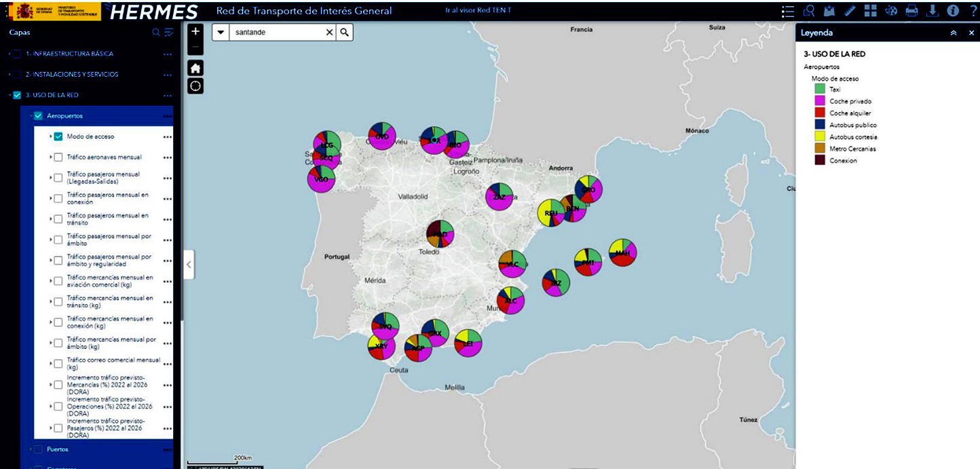980x469 pixels.
Task: Open the measurement ruler tool
Action: coord(850,11)
